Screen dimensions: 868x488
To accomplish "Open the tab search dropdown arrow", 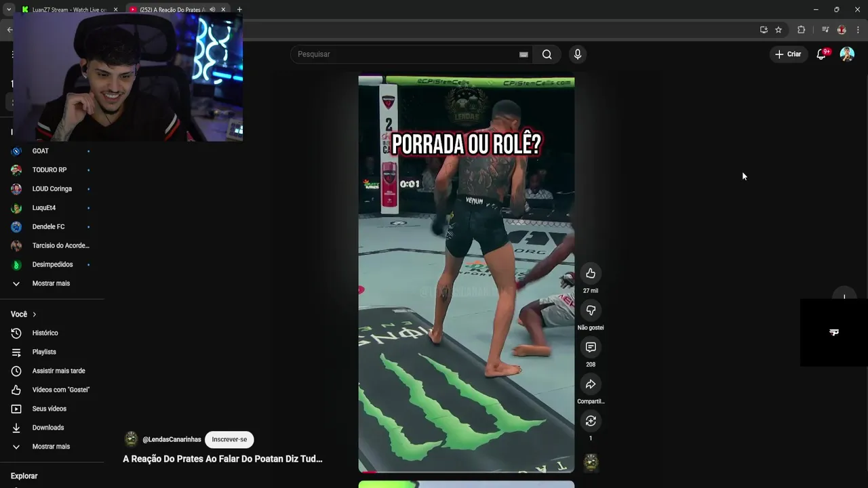I will 8,9.
